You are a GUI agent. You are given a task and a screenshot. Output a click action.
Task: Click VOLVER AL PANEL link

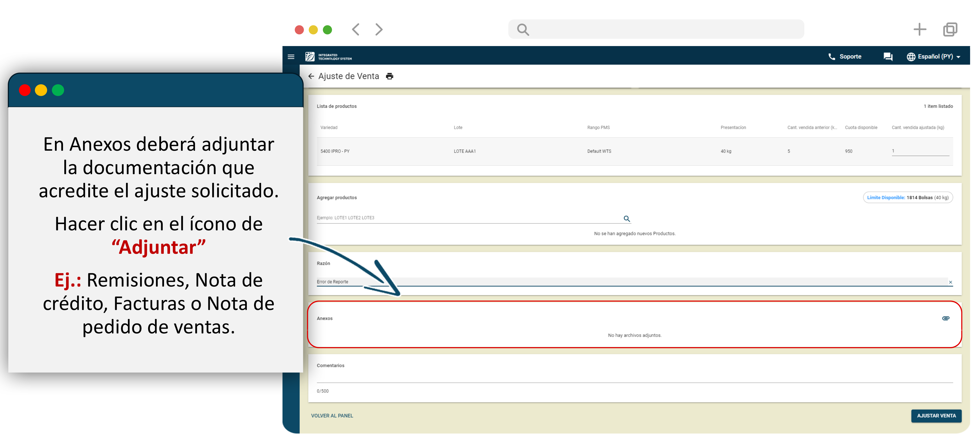(332, 416)
